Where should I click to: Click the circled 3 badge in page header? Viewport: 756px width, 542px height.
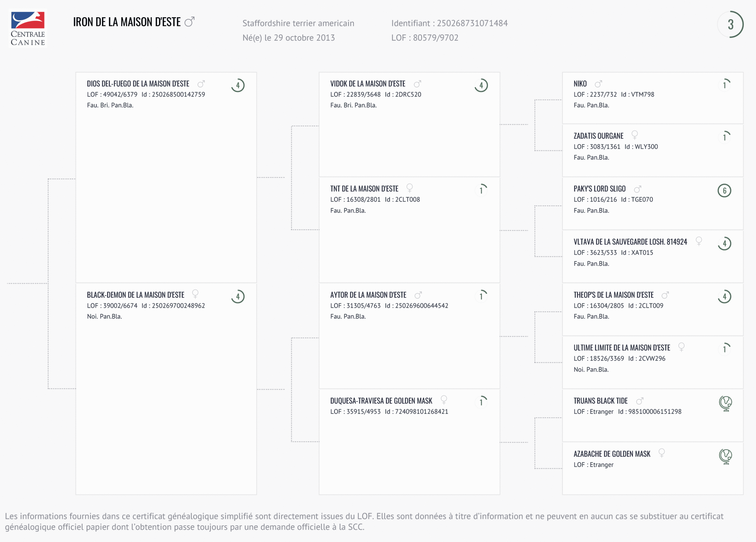[730, 24]
